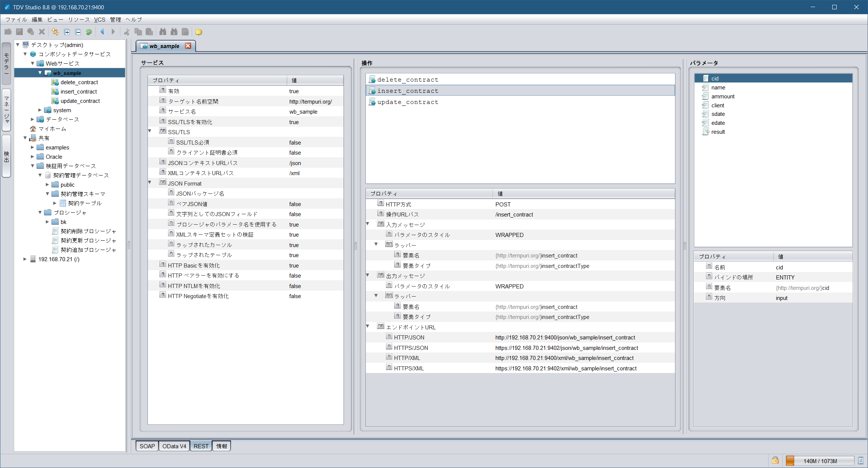The width and height of the screenshot is (868, 468).
Task: Click the first binoculars search toolbar icon
Action: tap(163, 32)
